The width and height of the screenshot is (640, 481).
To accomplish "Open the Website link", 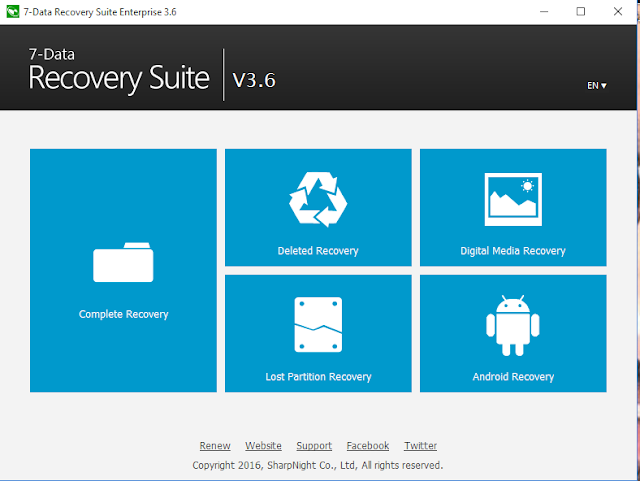I will [x=263, y=445].
